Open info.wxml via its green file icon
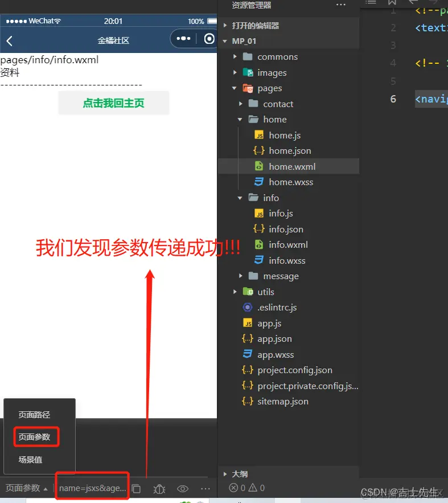Viewport: 448px width, 503px height. tap(259, 245)
